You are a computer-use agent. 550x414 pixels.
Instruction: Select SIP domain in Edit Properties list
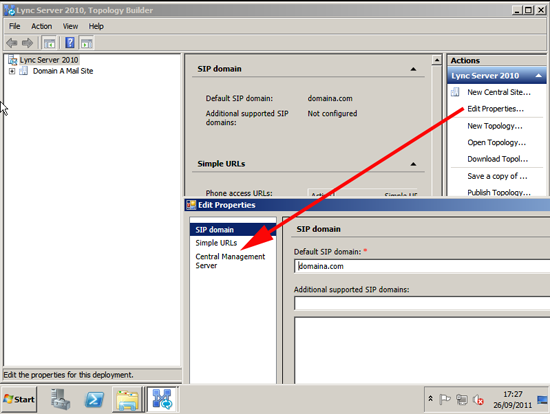click(x=233, y=230)
